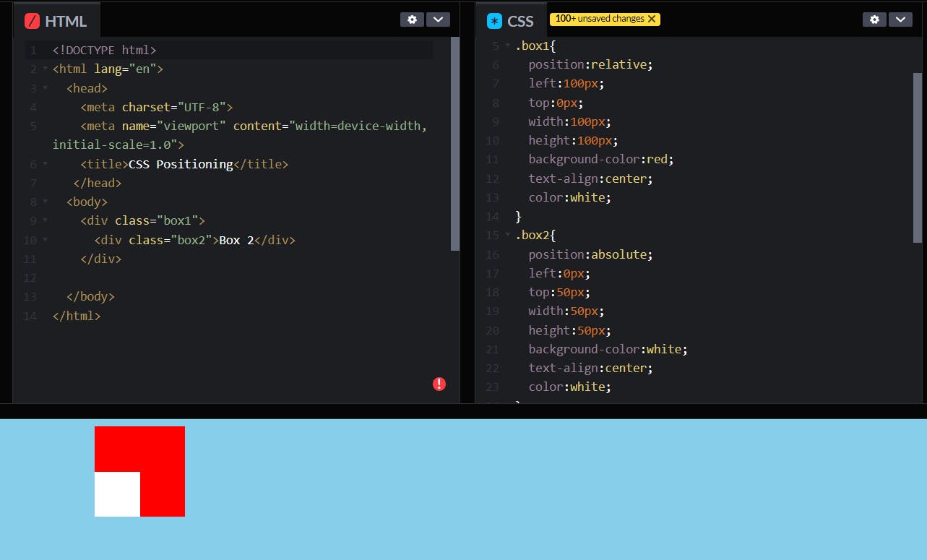Collapse the box2 div fold on line 10
This screenshot has width=927, height=560.
point(46,240)
